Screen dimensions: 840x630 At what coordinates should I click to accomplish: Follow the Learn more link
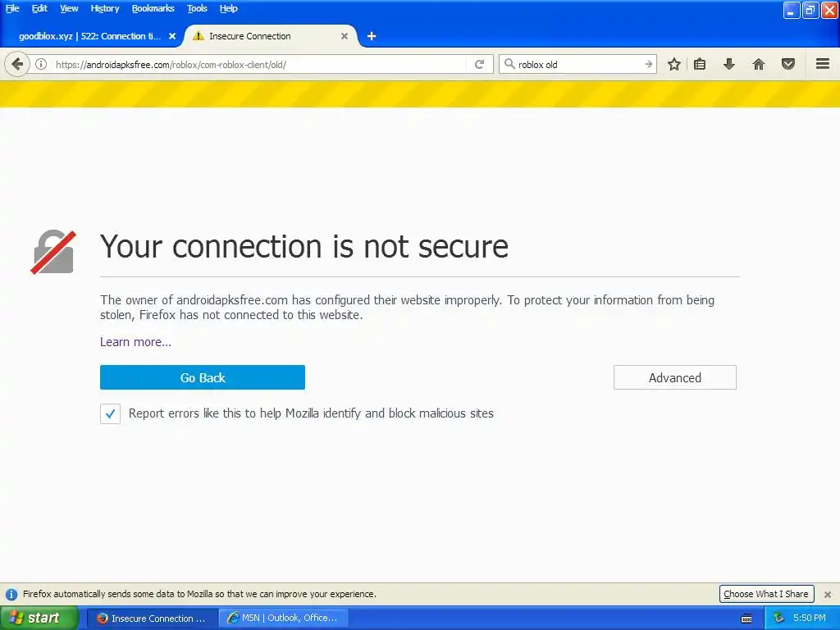tap(135, 342)
